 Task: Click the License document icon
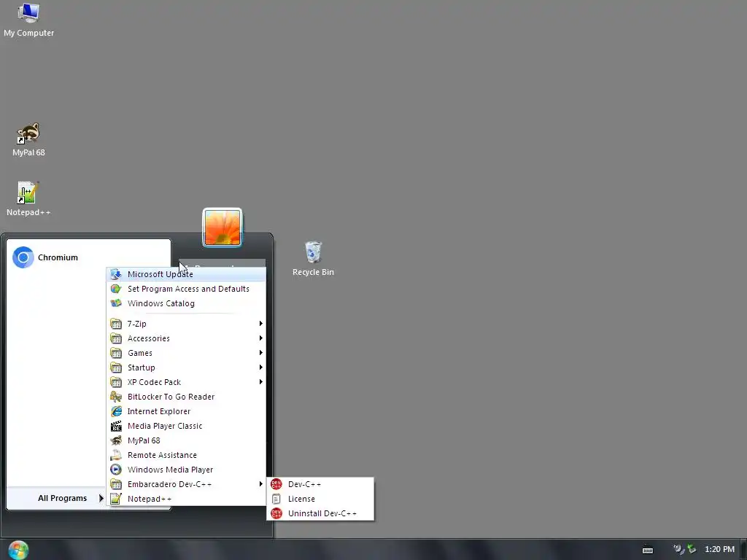276,499
